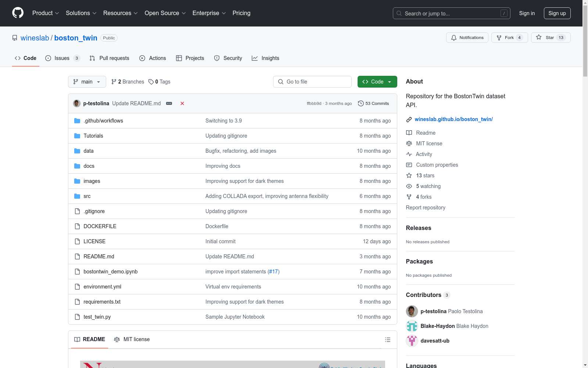Click the DOCKERFILE file icon
This screenshot has height=368, width=588.
click(77, 226)
